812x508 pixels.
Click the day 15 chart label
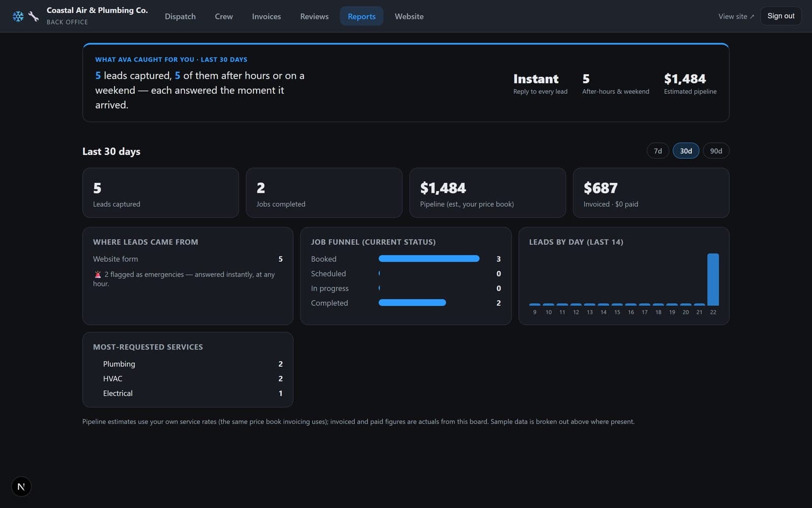617,312
